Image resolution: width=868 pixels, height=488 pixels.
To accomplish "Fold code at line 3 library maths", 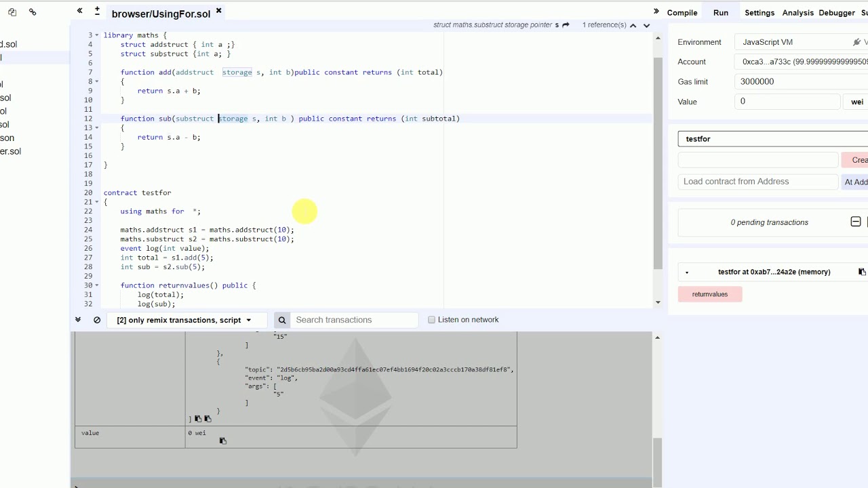I will click(97, 35).
